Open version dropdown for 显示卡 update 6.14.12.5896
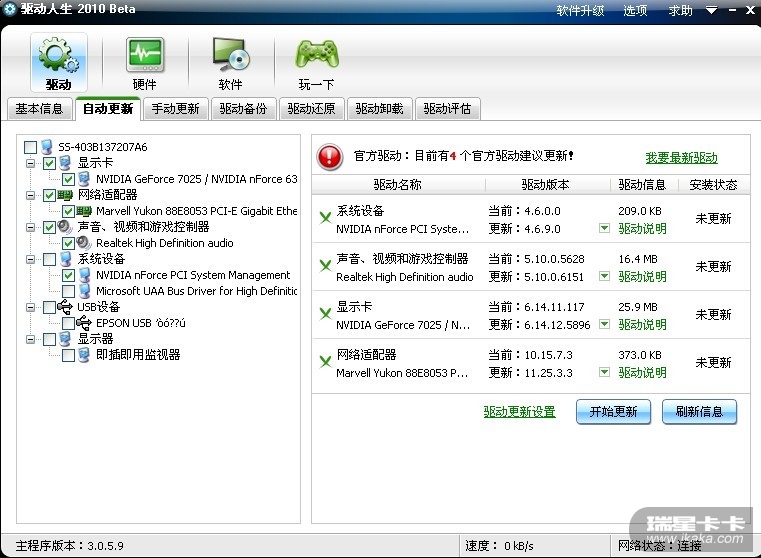 coord(604,324)
